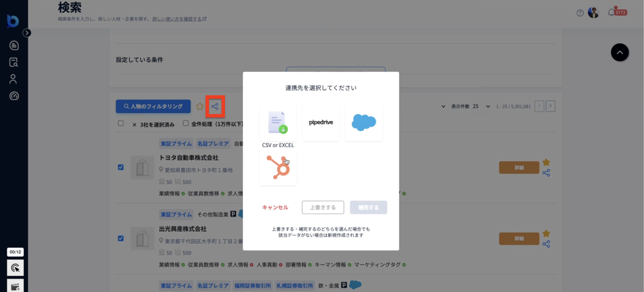This screenshot has height=292, width=644.
Task: Click the share icon for トヨタ自動車株式会社
Action: pos(546,173)
